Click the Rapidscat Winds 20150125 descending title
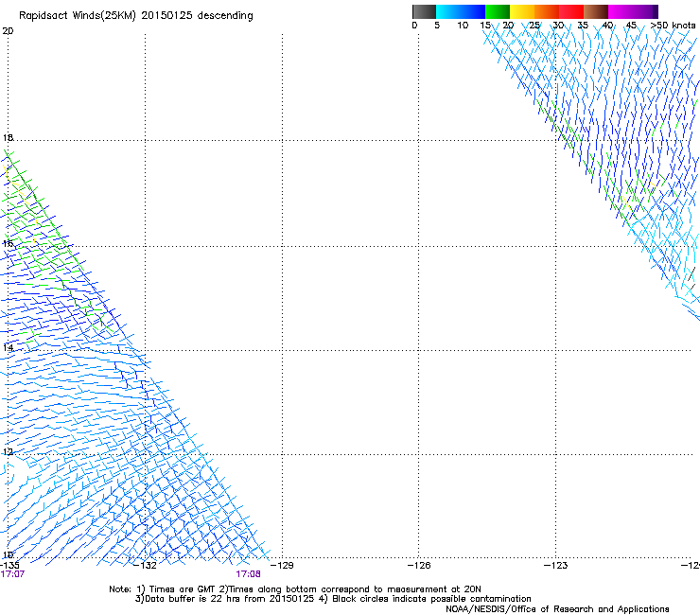 pos(135,16)
